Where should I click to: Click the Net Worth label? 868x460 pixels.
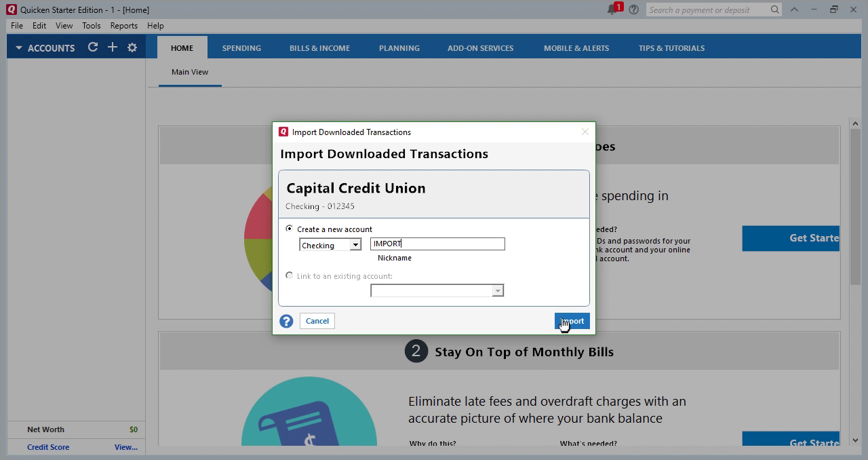tap(45, 429)
